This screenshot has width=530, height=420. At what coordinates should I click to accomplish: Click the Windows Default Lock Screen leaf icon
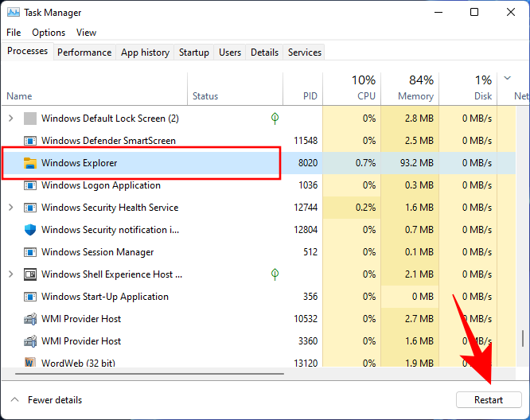point(275,119)
